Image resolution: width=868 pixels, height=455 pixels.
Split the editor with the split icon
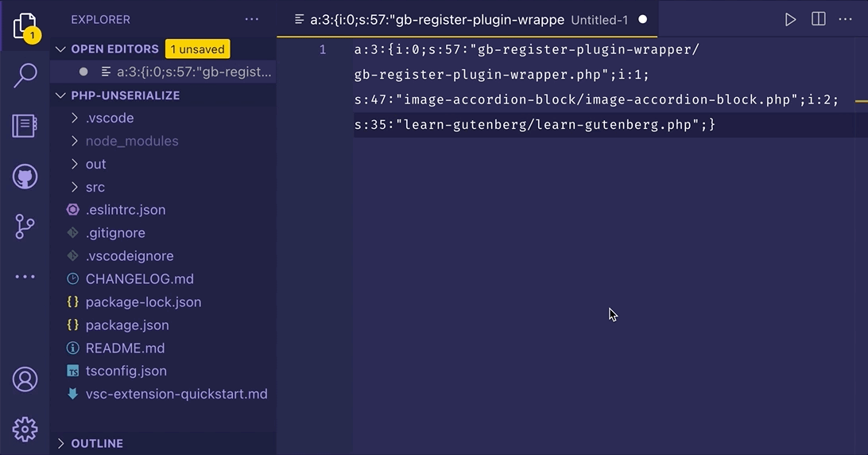click(x=818, y=19)
